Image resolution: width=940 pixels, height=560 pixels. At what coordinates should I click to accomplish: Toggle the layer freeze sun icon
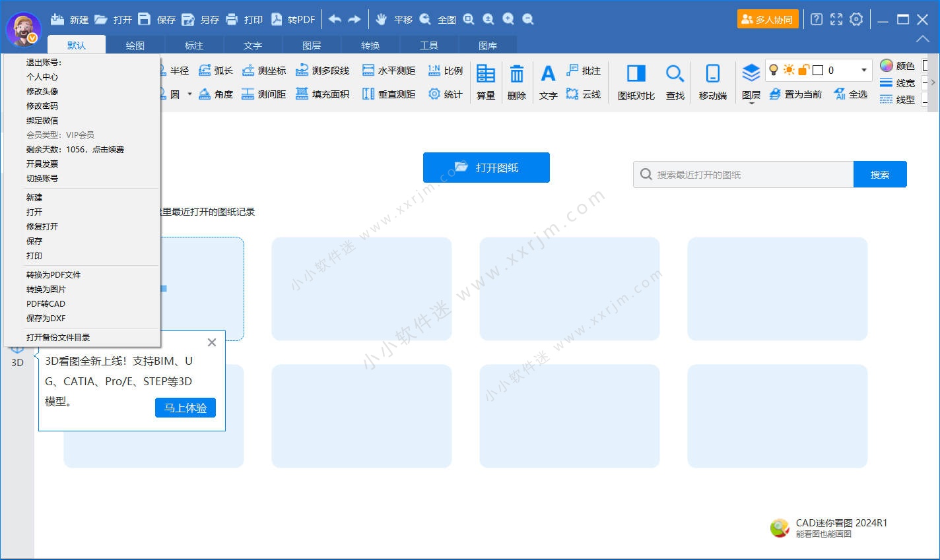point(789,70)
